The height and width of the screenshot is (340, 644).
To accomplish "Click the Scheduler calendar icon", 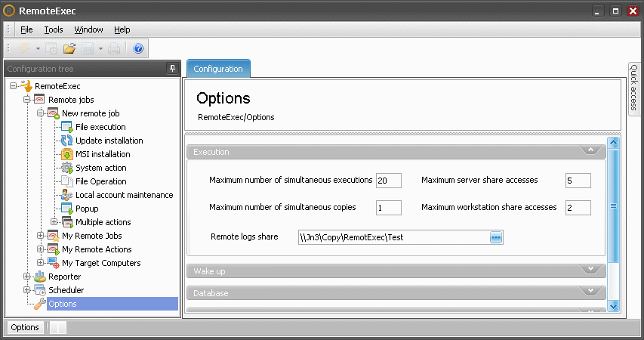I will 40,290.
